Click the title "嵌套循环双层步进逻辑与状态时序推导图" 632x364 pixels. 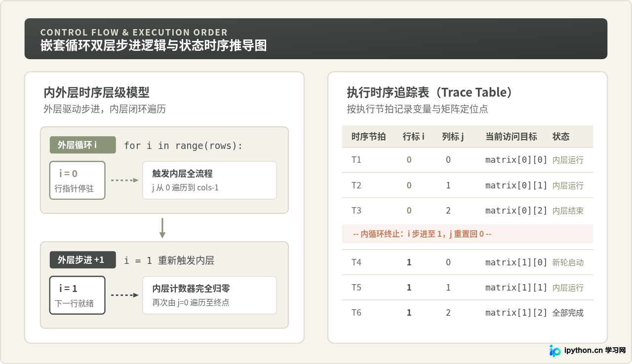[154, 45]
